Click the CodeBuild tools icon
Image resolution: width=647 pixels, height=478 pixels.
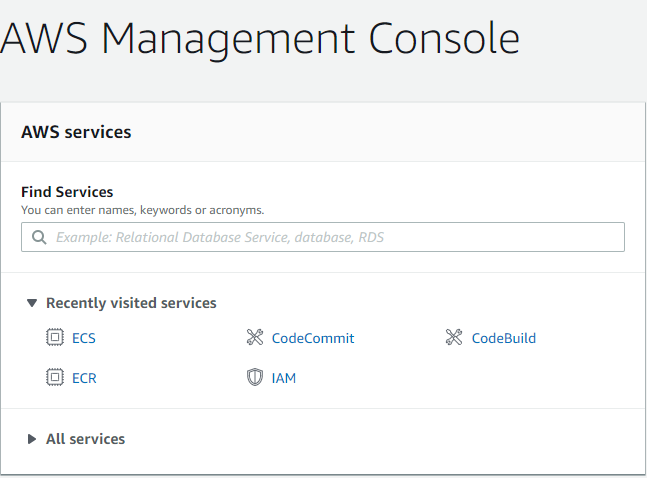click(454, 337)
